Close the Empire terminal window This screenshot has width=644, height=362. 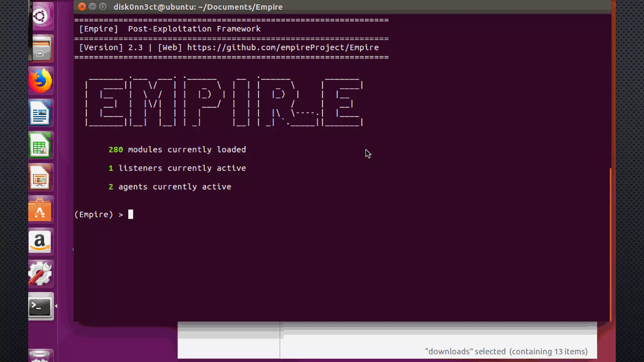(x=82, y=7)
